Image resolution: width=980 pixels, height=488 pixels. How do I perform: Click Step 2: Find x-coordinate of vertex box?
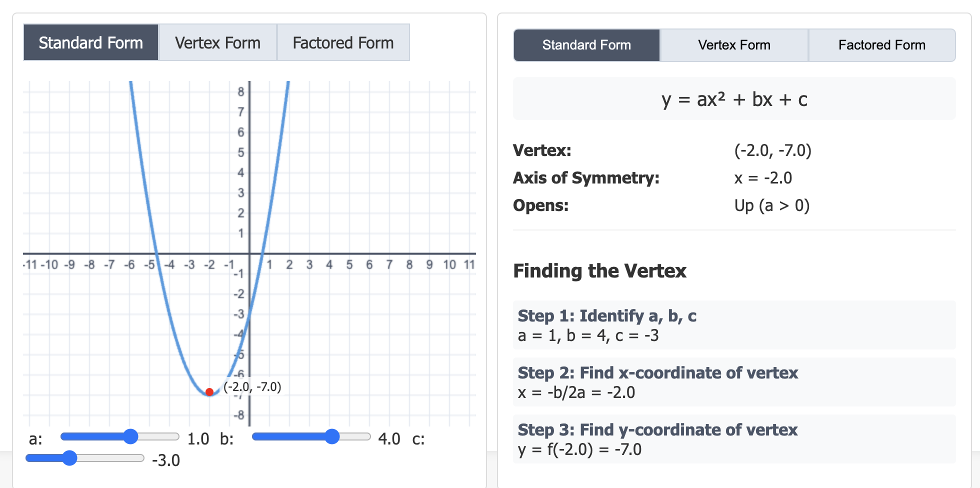(x=734, y=382)
